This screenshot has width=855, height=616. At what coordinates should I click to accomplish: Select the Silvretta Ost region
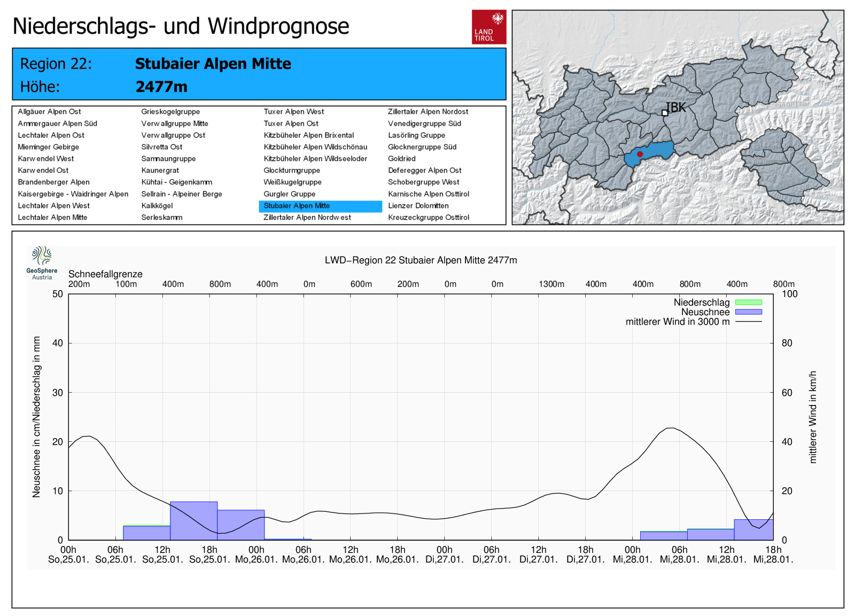[161, 147]
